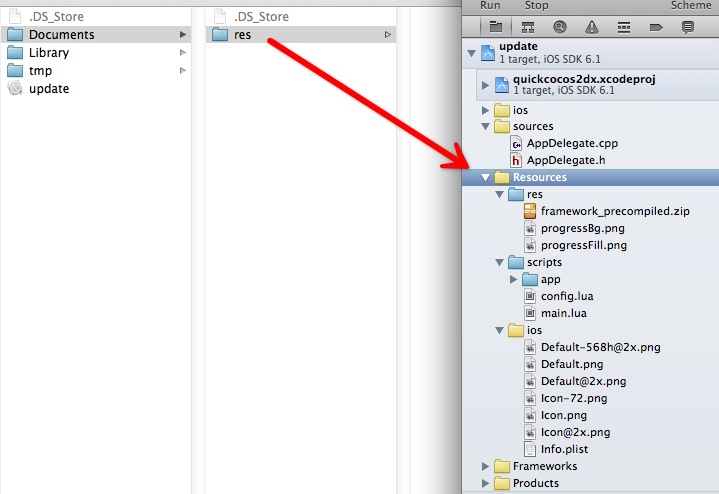719x494 pixels.
Task: Select Info.plist in the ios group
Action: tap(565, 449)
